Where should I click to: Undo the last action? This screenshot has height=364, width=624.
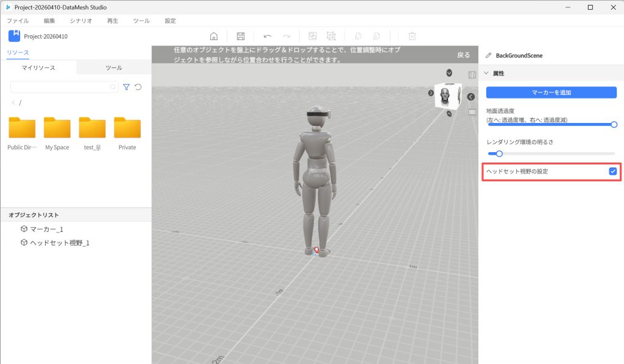(267, 37)
